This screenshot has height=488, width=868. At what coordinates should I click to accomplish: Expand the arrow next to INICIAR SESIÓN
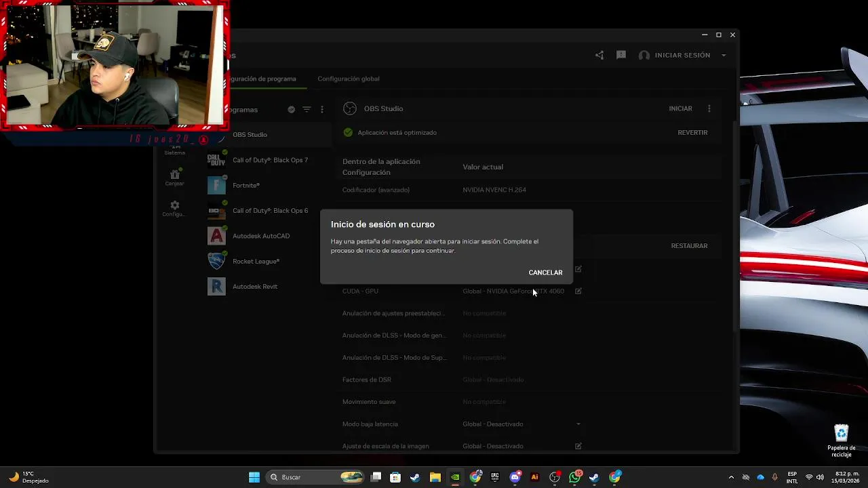coord(724,56)
